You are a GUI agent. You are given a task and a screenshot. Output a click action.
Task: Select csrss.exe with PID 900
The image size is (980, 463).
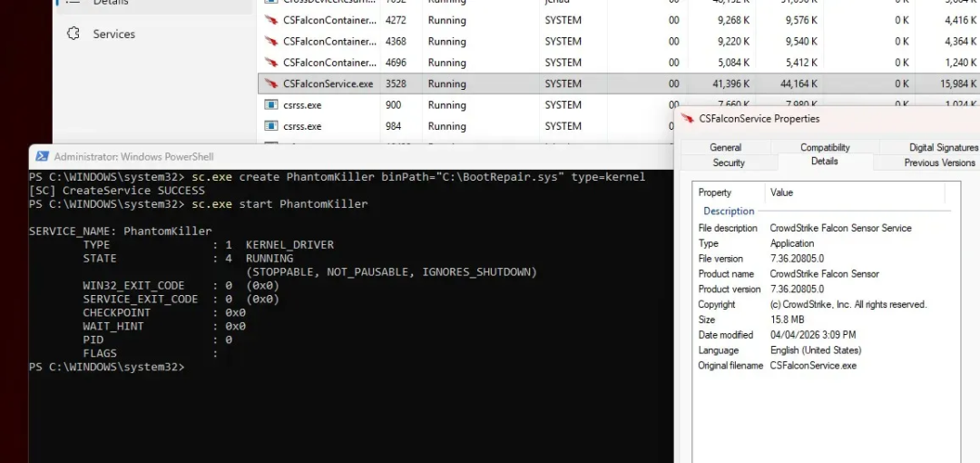coord(465,105)
